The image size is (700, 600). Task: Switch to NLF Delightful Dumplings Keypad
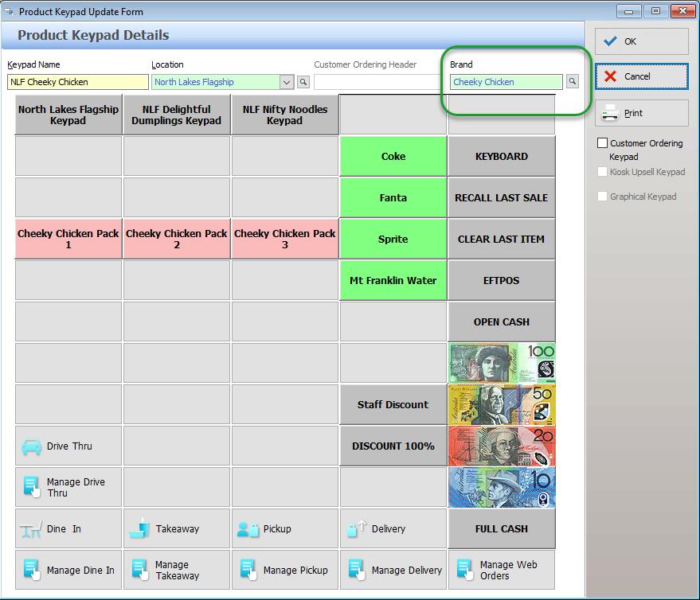pyautogui.click(x=177, y=115)
